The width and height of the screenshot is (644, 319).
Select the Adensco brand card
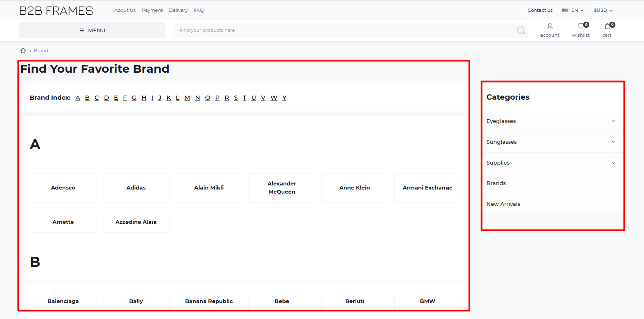tap(63, 188)
